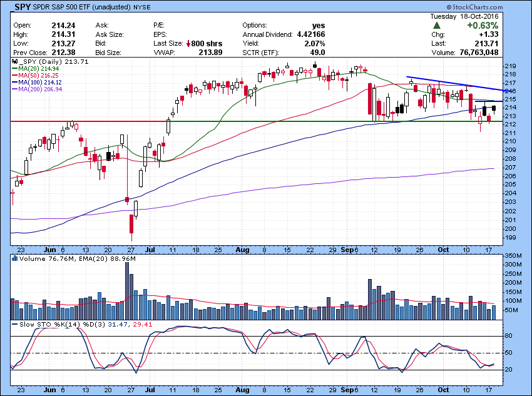Screen dimensions: 532x396
Task: Select the Volume value 76,763,048
Action: (x=479, y=52)
